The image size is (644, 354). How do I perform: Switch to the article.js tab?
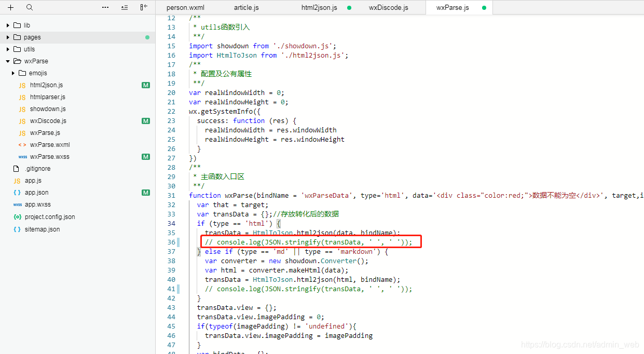[246, 7]
